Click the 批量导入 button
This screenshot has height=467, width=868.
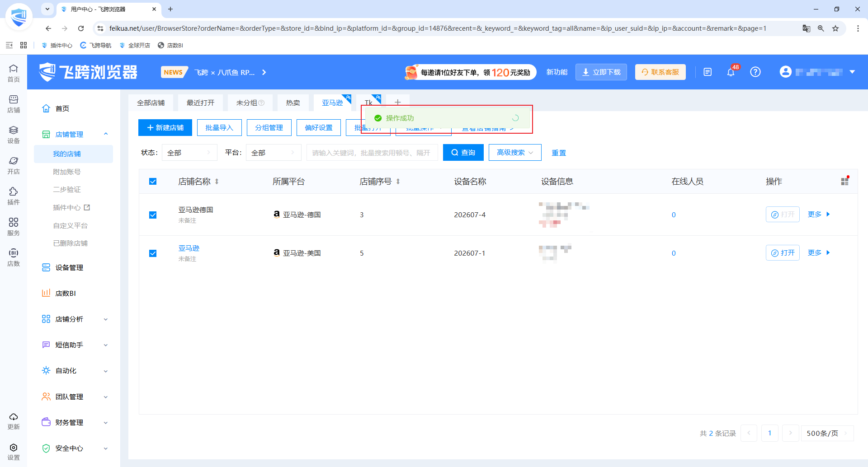[219, 128]
